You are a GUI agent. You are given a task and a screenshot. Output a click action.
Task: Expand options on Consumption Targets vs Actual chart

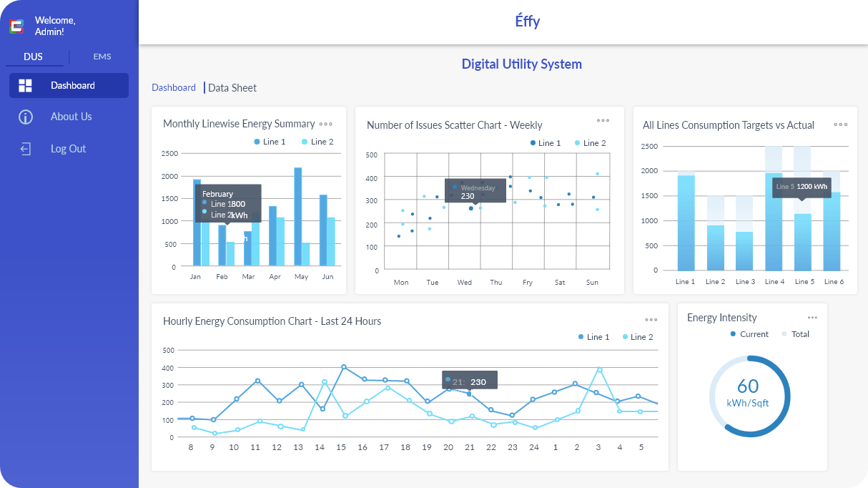[x=840, y=124]
